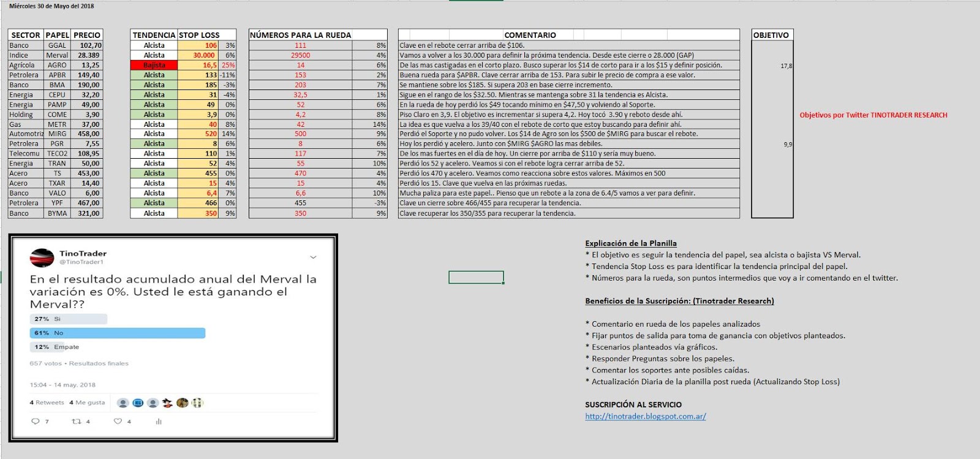Image resolution: width=980 pixels, height=459 pixels.
Task: Select the '29500' rueda number for Merval
Action: click(x=300, y=55)
